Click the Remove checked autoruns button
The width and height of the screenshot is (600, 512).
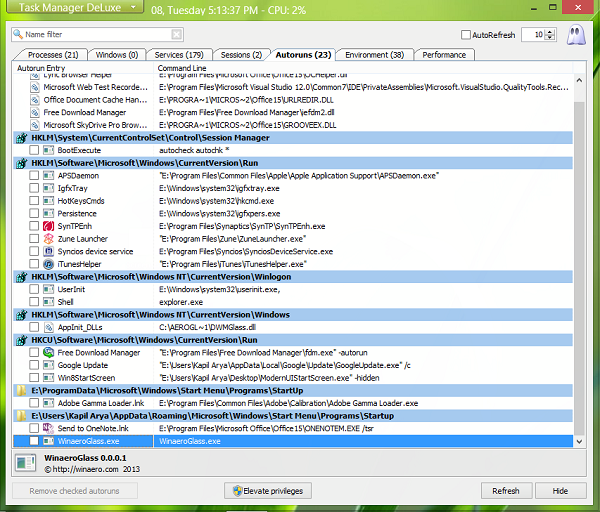(75, 491)
